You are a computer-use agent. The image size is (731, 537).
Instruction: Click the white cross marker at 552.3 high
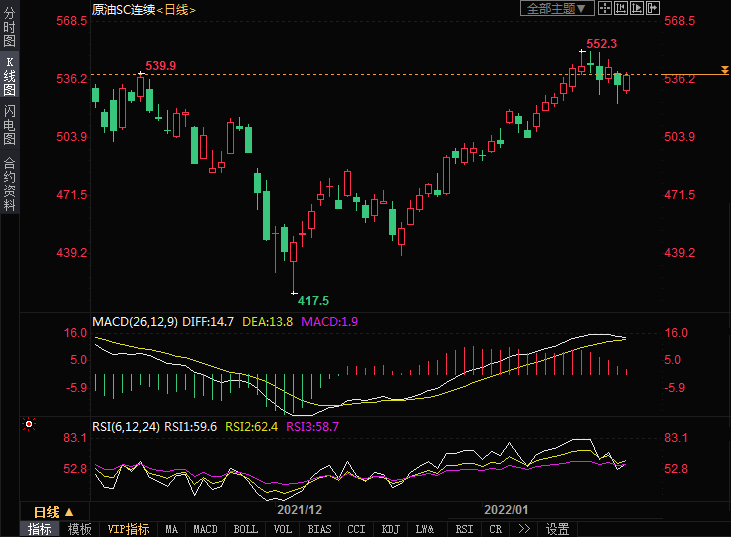click(x=582, y=50)
